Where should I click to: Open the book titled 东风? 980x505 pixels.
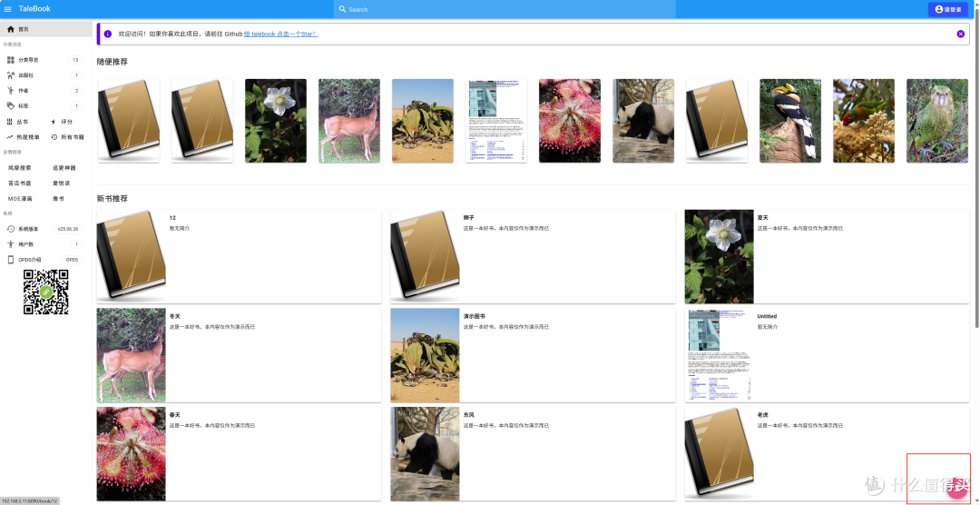[533, 454]
